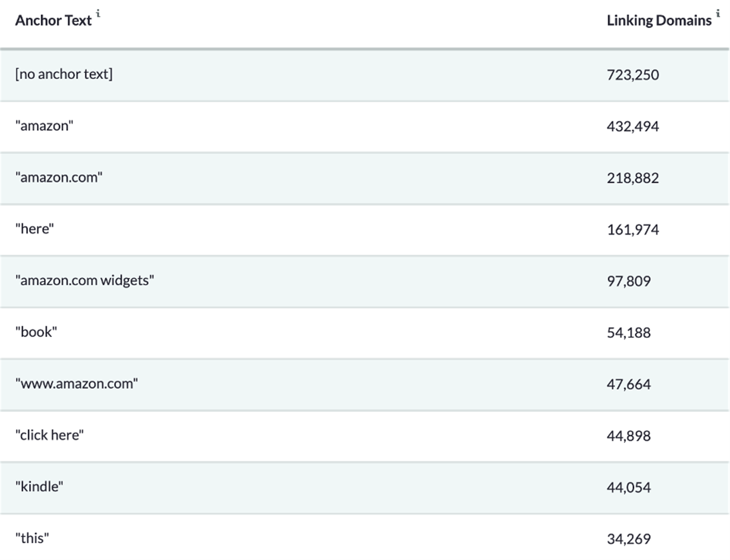Click the Anchor Text column header
730x560 pixels.
tap(54, 20)
